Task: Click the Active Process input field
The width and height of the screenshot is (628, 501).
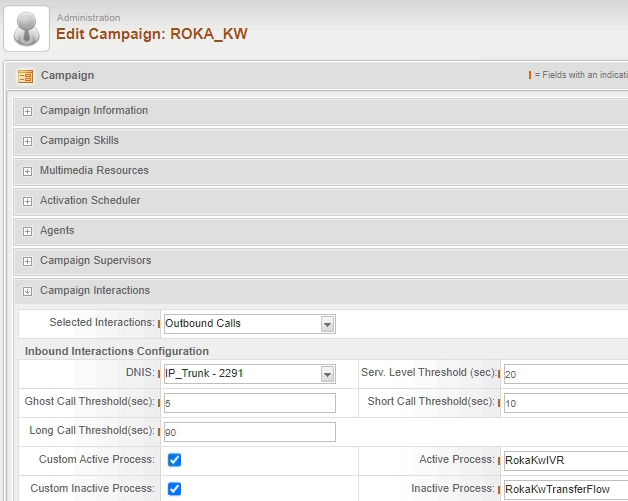Action: (565, 461)
